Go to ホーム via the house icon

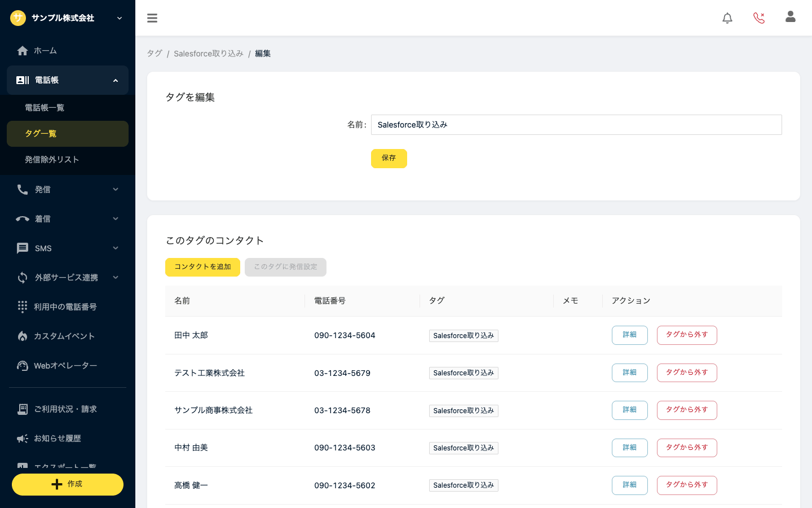(23, 51)
